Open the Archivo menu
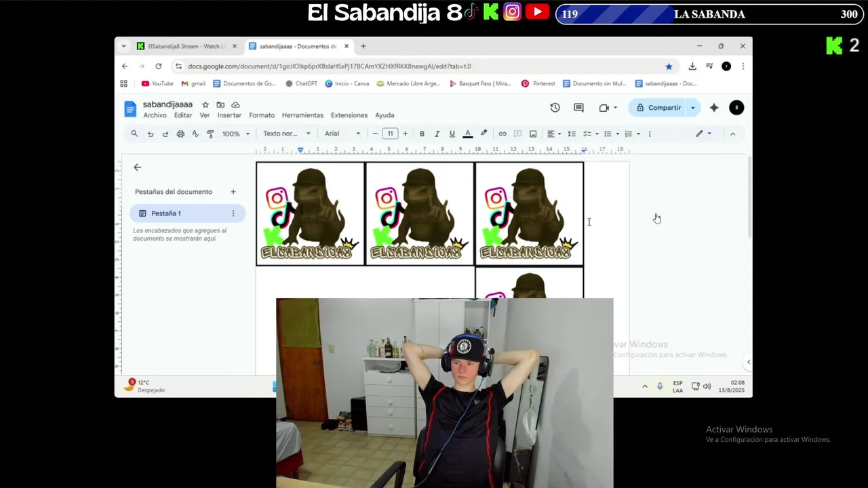This screenshot has height=488, width=868. click(x=155, y=115)
